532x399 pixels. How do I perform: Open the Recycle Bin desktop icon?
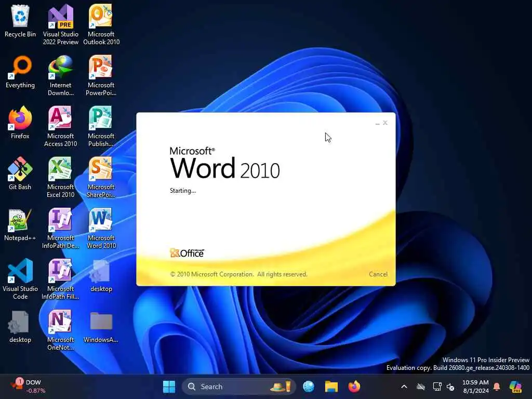(20, 21)
